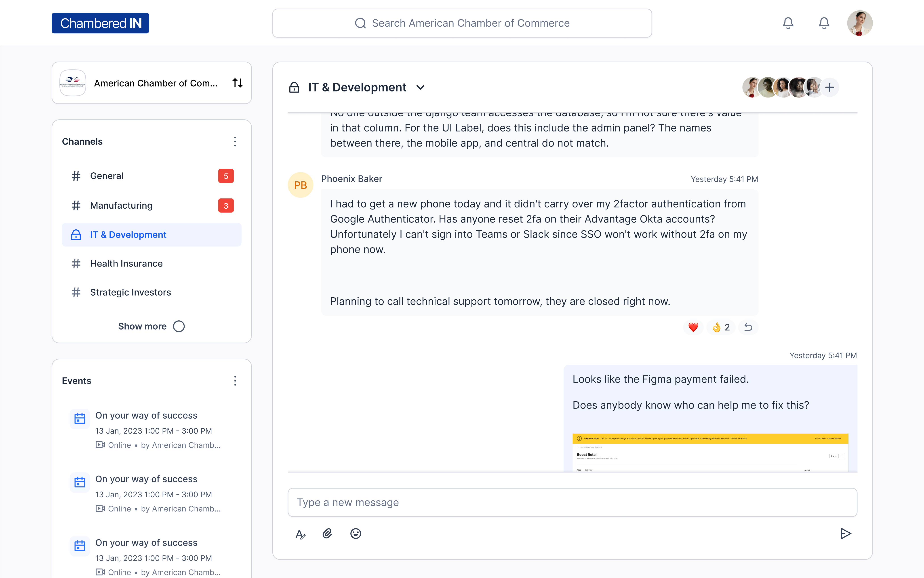Click in the search American Chamber field

point(462,23)
